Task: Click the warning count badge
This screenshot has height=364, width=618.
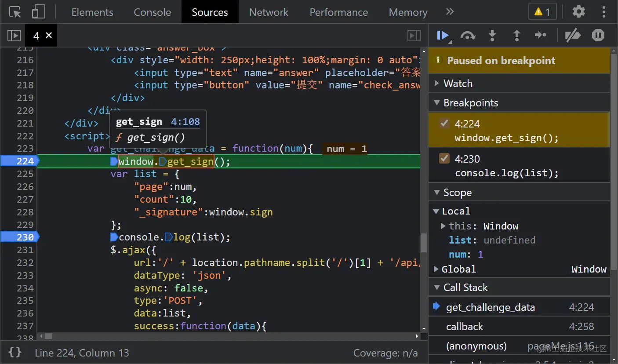Action: point(542,12)
